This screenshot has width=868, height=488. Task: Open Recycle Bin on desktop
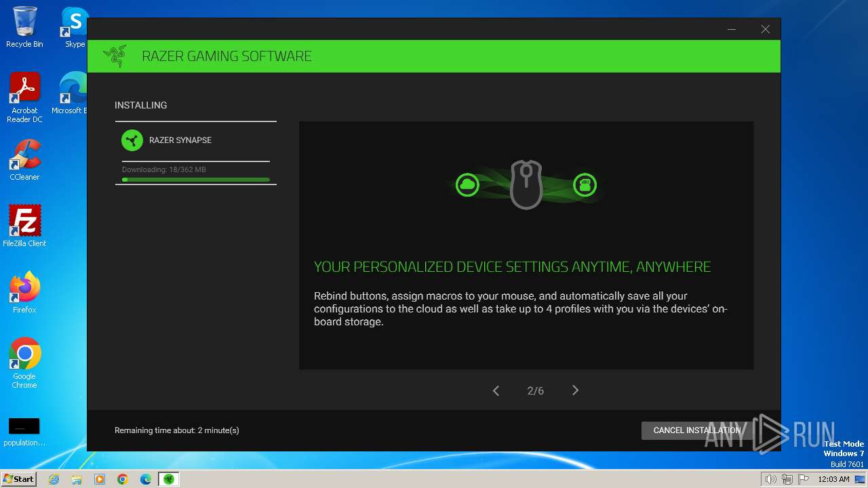(x=24, y=27)
